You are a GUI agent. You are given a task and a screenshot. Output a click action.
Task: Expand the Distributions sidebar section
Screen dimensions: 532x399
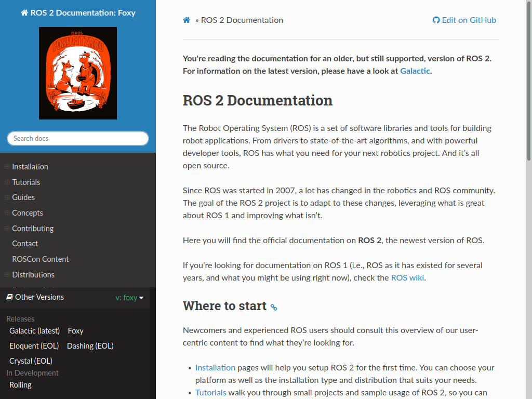point(7,274)
